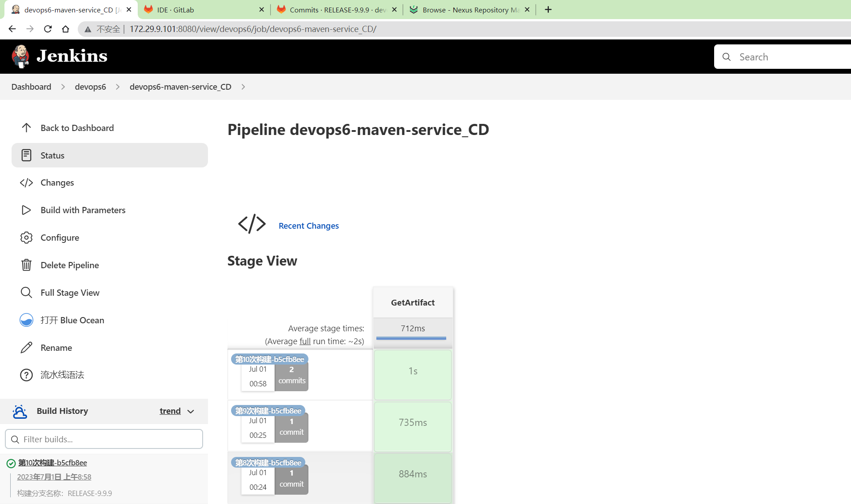Click the Configure gear icon
The width and height of the screenshot is (851, 504).
point(26,238)
